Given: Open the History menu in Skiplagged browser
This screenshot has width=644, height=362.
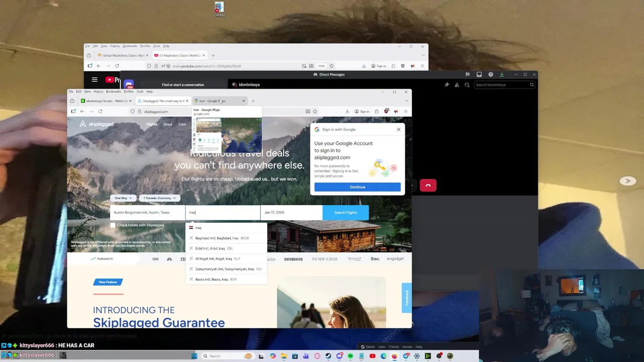Looking at the screenshot, I should pos(98,92).
